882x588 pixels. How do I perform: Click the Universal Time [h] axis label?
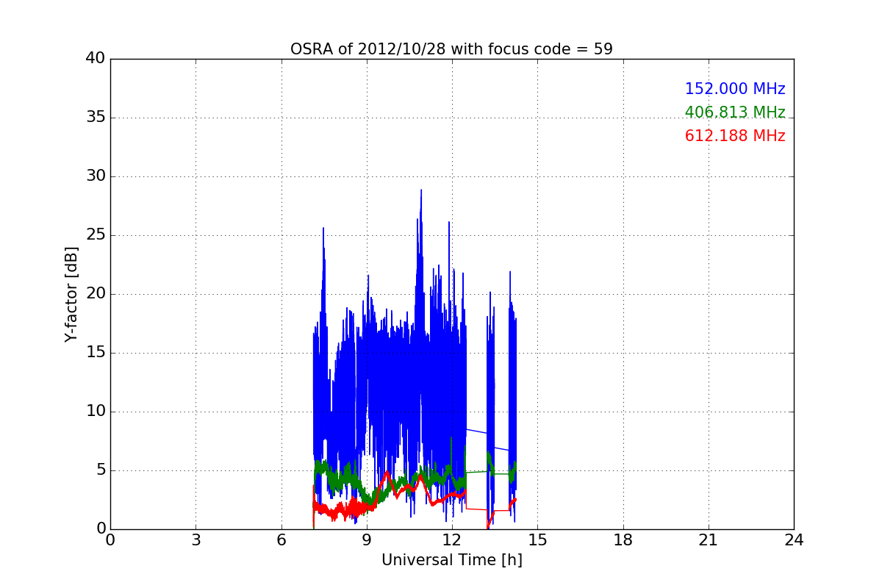click(451, 560)
